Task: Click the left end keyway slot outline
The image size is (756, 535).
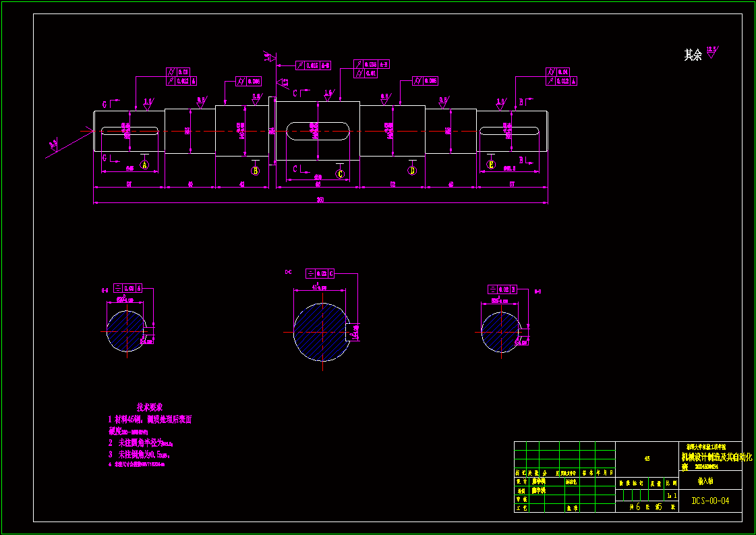Action: point(130,131)
